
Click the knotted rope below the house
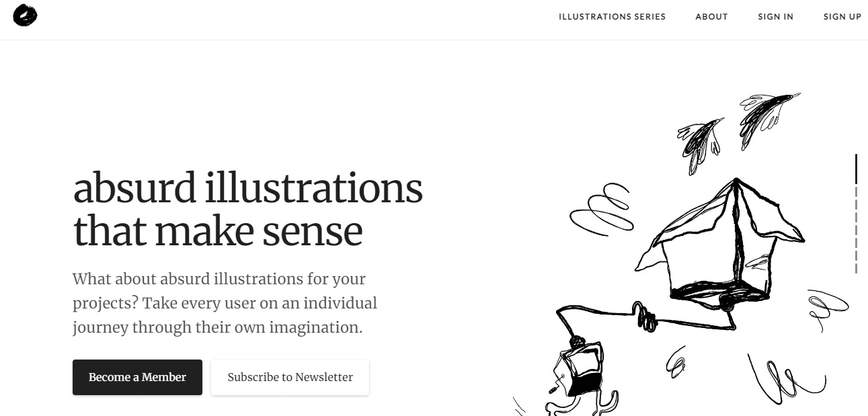(x=647, y=317)
